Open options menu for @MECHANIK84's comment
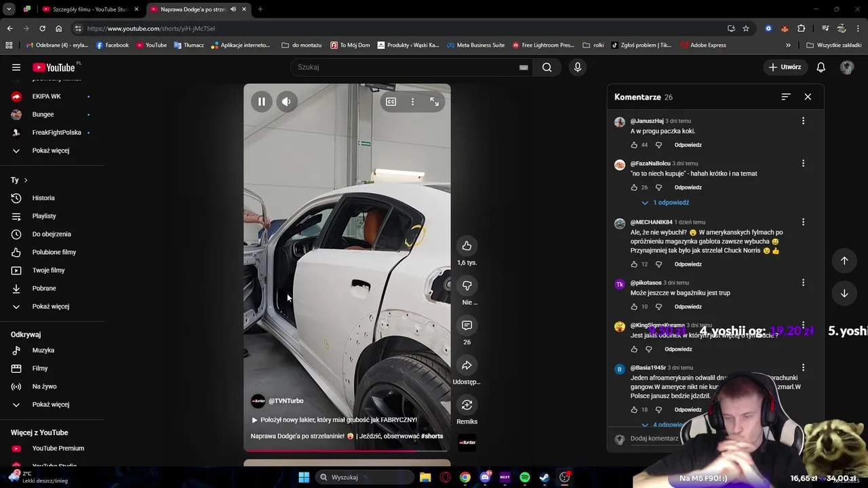 [x=803, y=222]
